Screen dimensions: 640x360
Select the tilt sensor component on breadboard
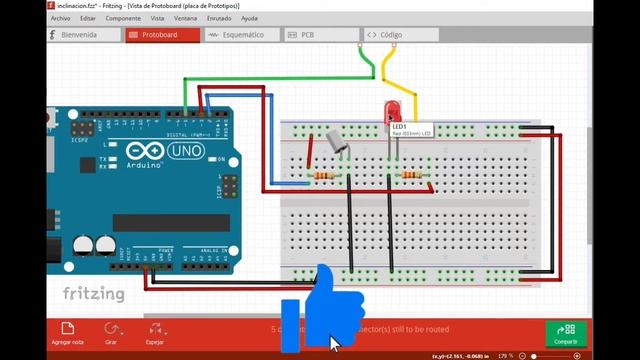pos(337,142)
